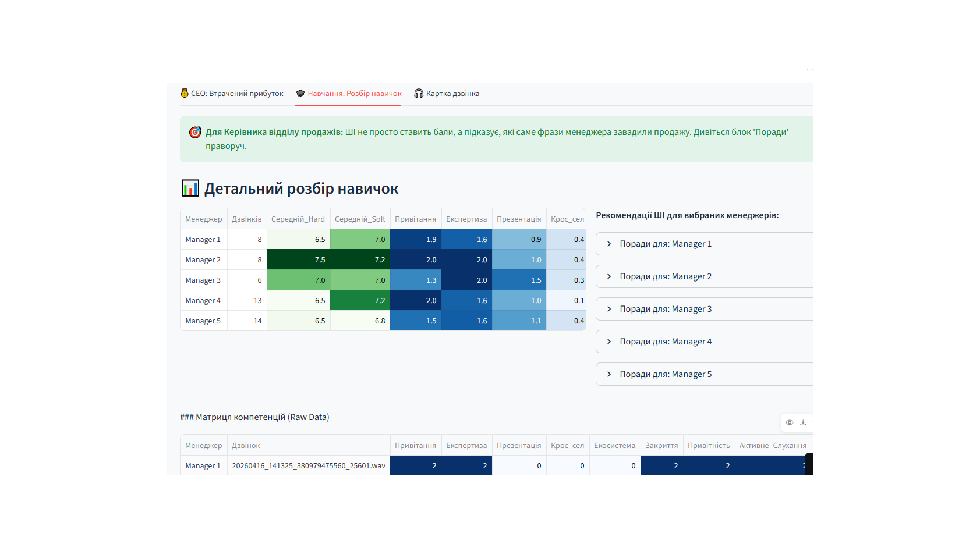980x544 pixels.
Task: Expand the tips section for Manager 3
Action: point(665,309)
